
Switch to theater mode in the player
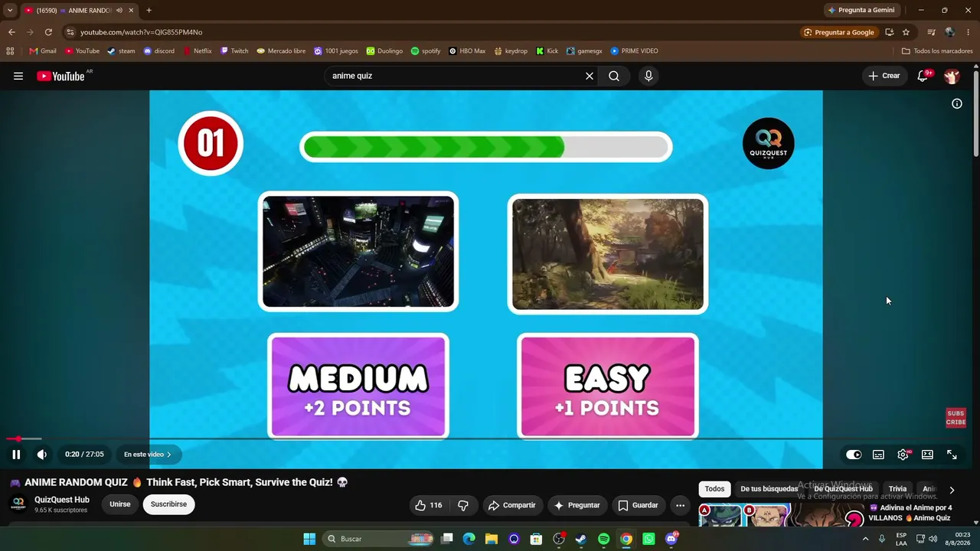[x=927, y=455]
